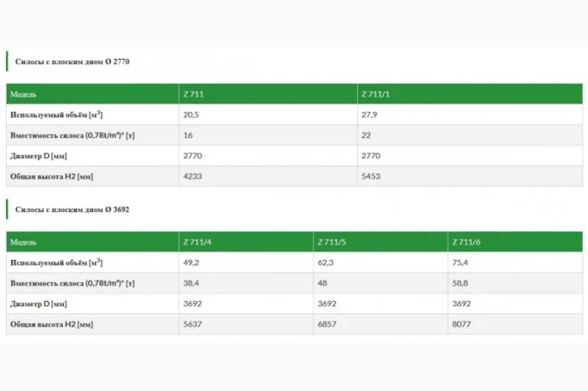Select the 49,2 volume cell
588x391 pixels.
192,262
